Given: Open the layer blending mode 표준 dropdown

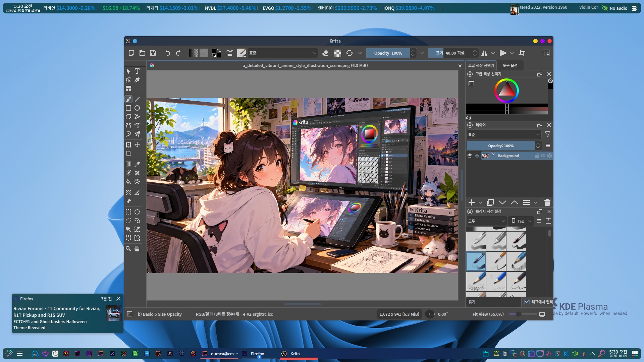Looking at the screenshot, I should (504, 134).
